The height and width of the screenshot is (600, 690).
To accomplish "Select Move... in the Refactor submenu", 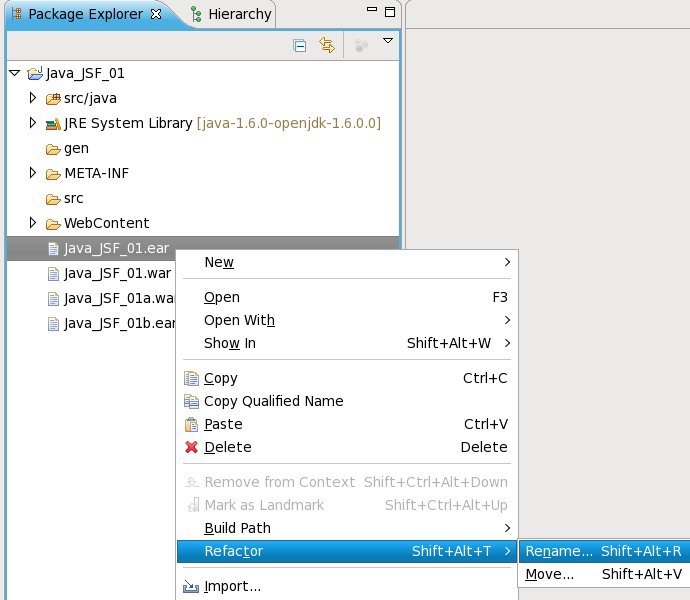I will 550,574.
